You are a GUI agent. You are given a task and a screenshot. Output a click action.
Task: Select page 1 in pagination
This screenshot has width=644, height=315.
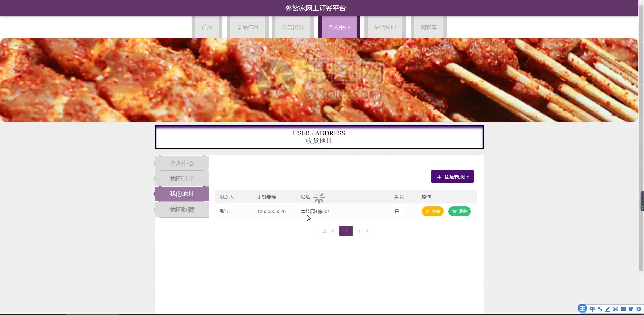click(x=346, y=231)
